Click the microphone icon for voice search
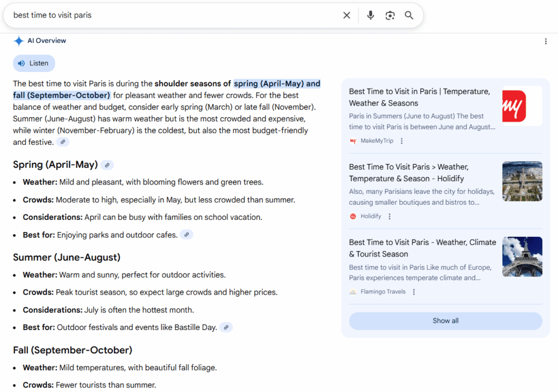The image size is (558, 392). (370, 15)
